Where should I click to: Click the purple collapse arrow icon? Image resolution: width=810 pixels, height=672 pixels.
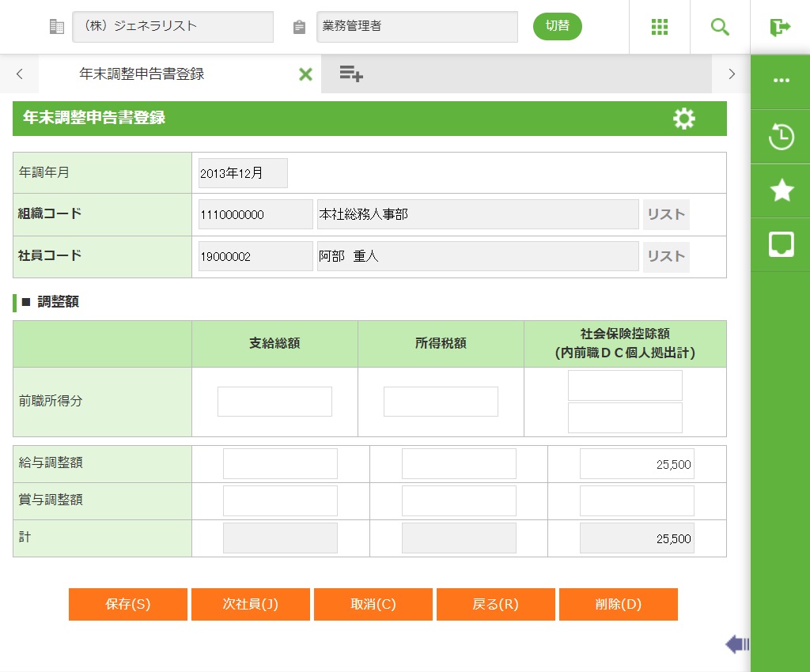point(736,644)
